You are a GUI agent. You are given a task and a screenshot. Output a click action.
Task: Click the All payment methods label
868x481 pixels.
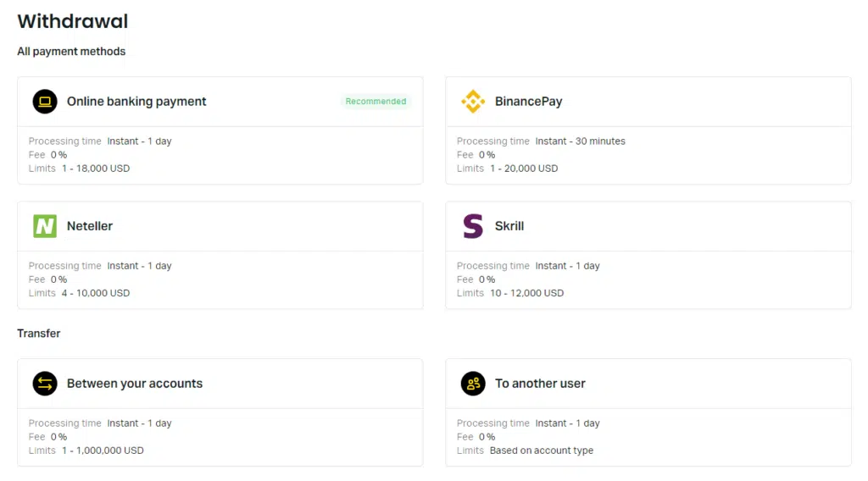pos(71,52)
